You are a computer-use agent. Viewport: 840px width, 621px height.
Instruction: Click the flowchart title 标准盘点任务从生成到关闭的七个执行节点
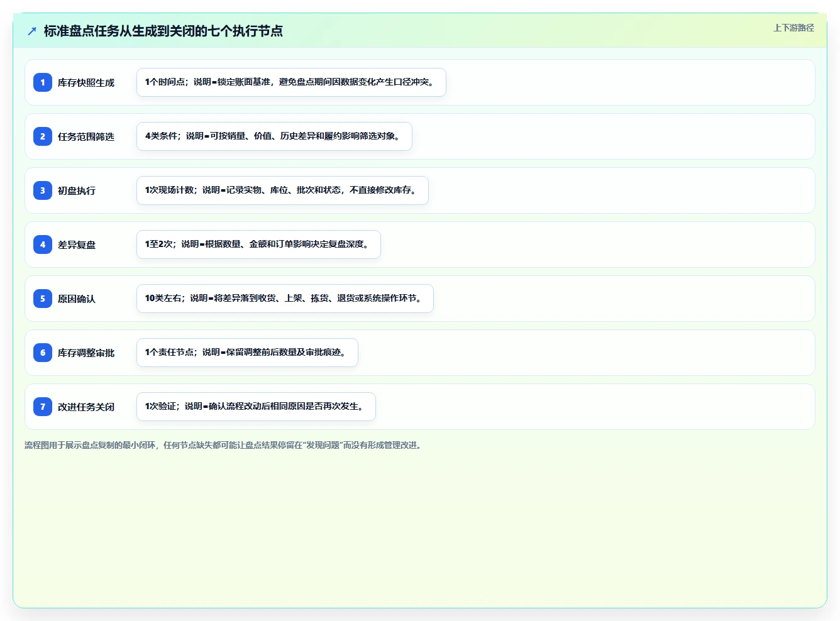(x=163, y=31)
